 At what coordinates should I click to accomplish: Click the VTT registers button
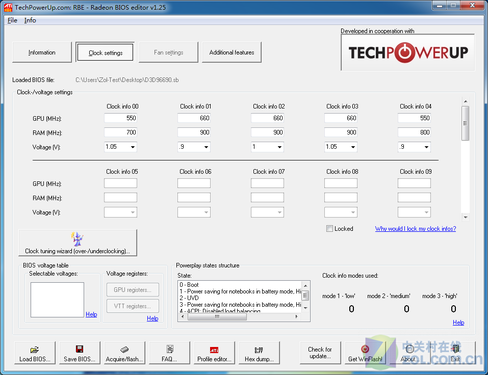coord(132,306)
